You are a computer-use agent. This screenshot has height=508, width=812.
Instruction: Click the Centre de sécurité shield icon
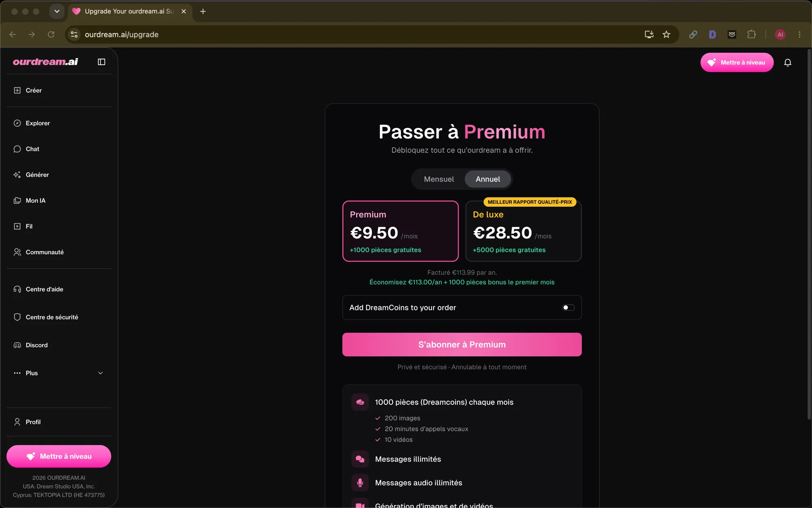[17, 317]
